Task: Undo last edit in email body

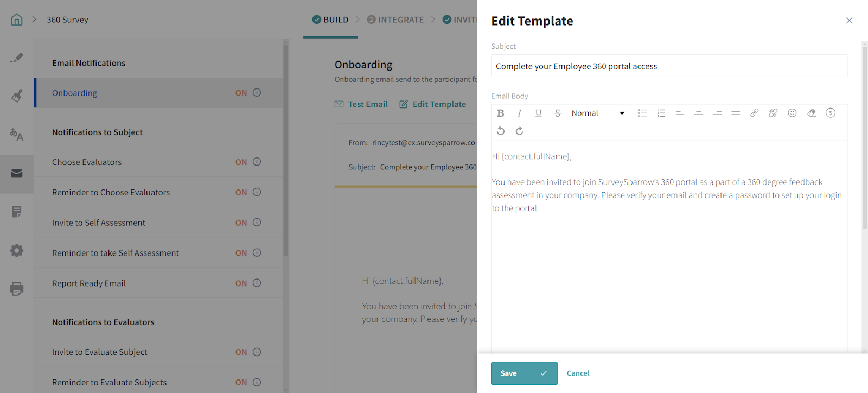Action: click(x=501, y=131)
